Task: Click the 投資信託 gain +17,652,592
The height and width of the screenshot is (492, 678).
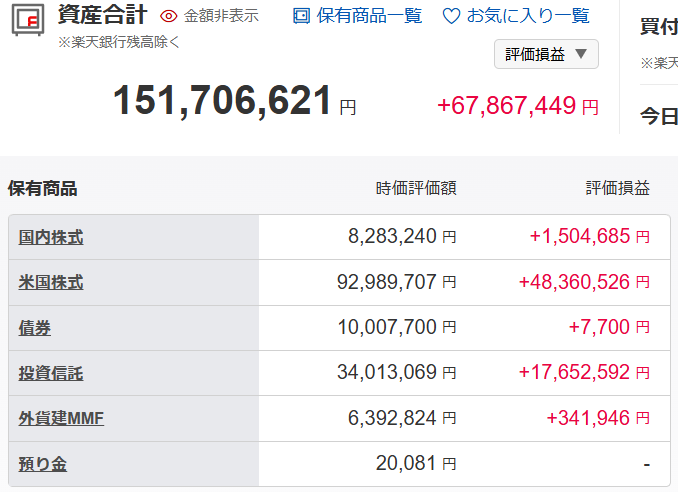Action: coord(574,373)
